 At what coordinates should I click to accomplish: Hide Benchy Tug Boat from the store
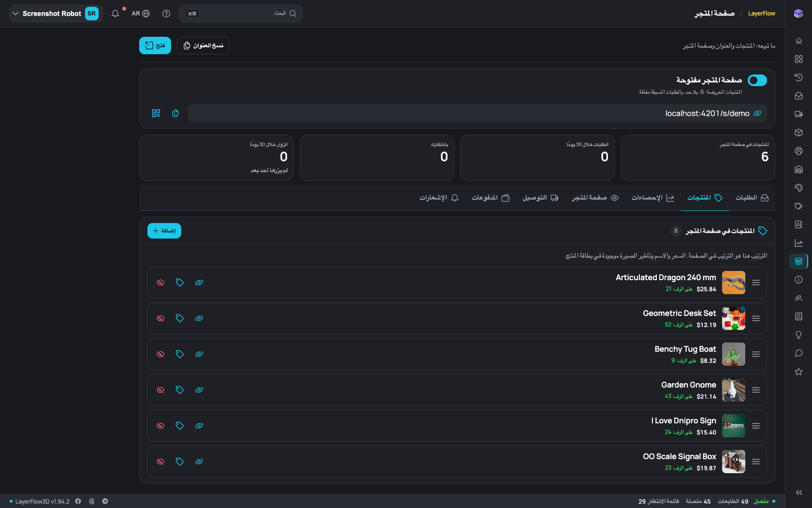(x=160, y=354)
